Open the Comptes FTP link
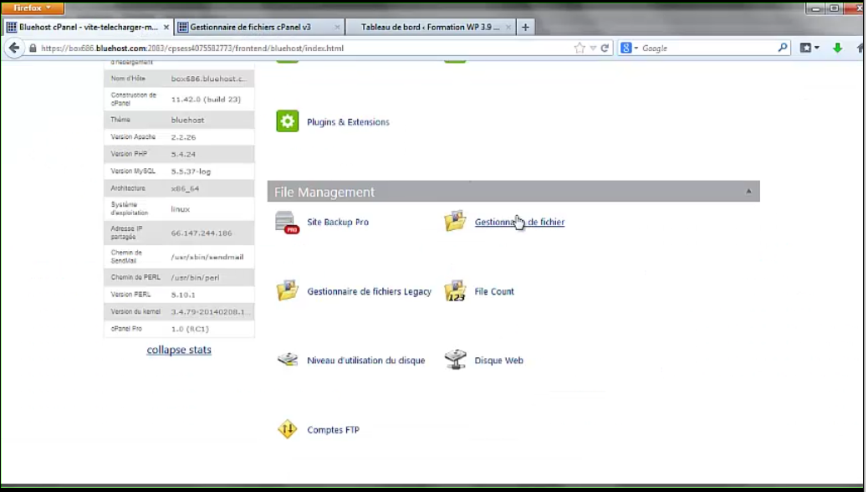Viewport: 868px width, 492px height. click(334, 429)
